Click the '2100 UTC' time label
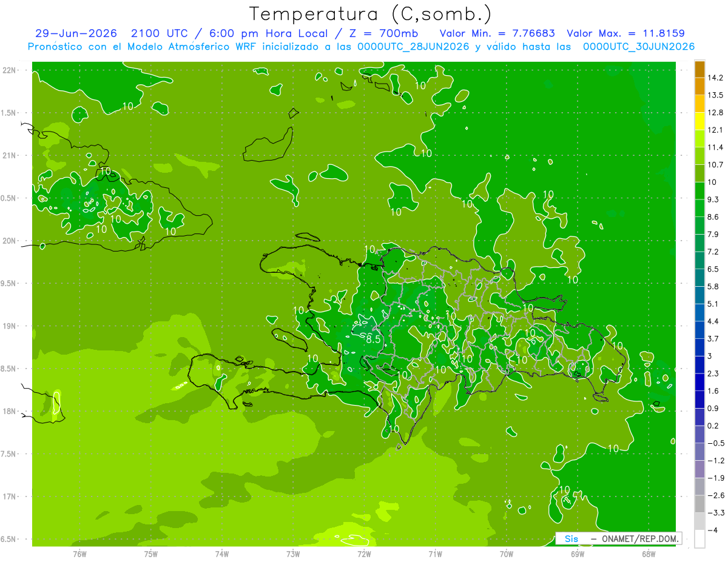Viewport: 728px width, 562px height. [x=160, y=33]
